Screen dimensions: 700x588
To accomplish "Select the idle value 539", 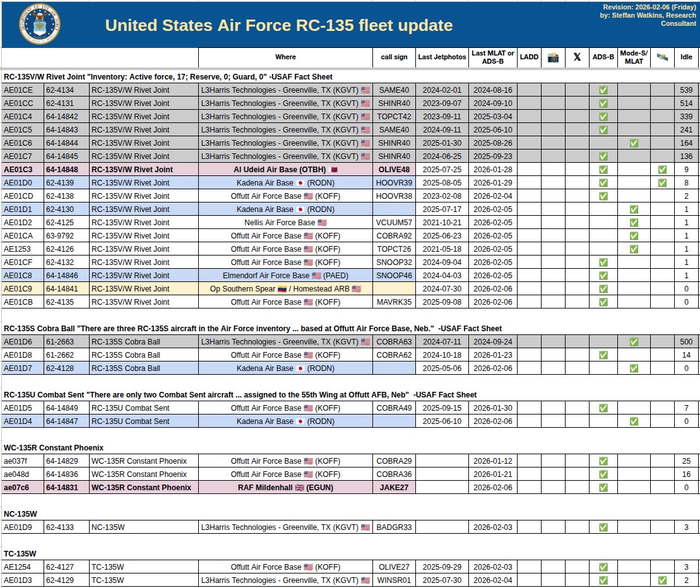I will [686, 90].
